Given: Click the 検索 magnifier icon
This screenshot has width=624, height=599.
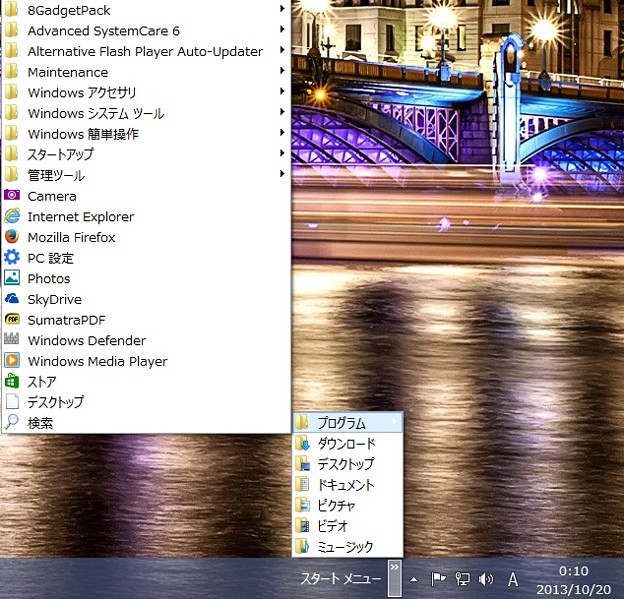Looking at the screenshot, I should (12, 422).
